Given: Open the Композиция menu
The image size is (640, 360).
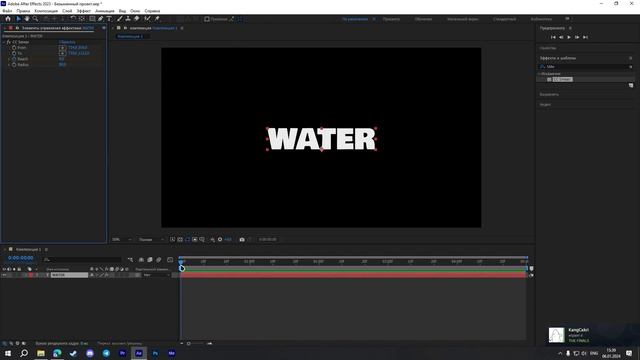Looking at the screenshot, I should [x=46, y=11].
